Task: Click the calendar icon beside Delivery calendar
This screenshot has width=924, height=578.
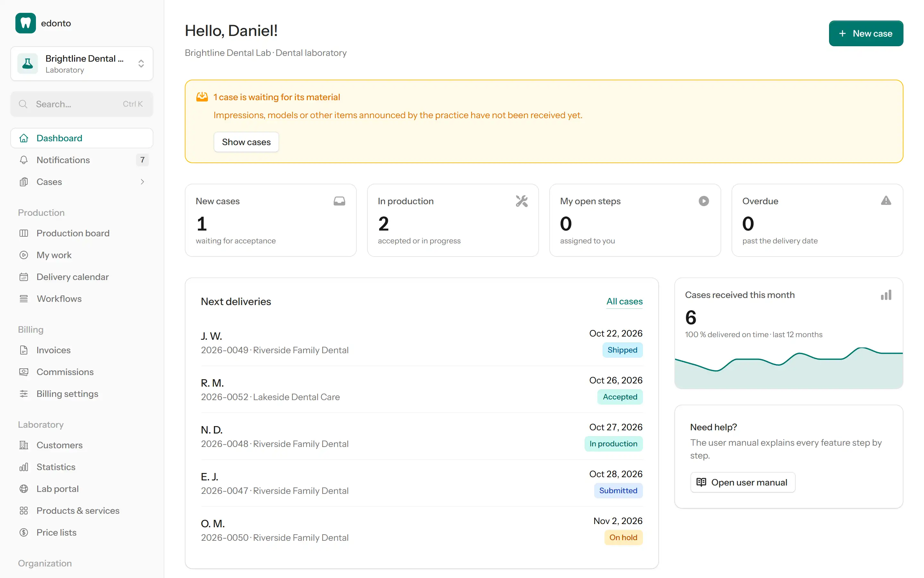Action: click(24, 277)
